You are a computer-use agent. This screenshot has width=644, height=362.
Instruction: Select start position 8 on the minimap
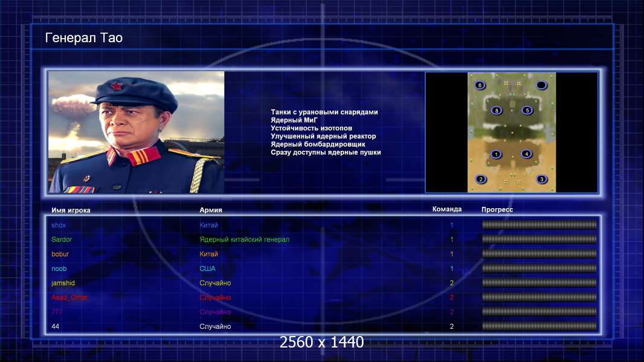point(497,110)
